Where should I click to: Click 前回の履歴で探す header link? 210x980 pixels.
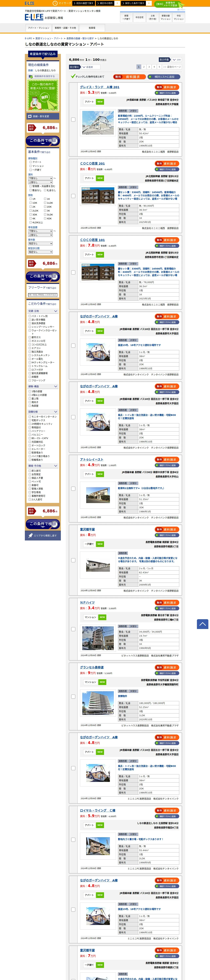(x=84, y=3)
